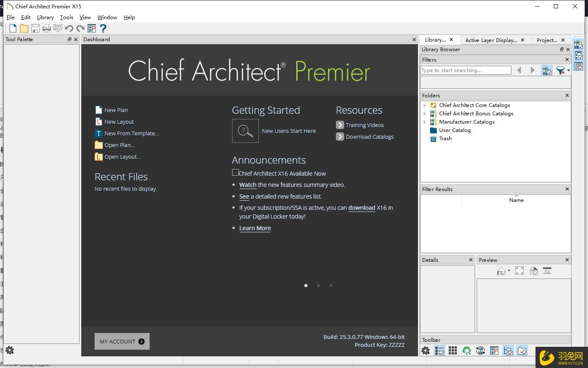Select the third carousel dot on Dashboard
This screenshot has width=588, height=368.
[331, 286]
